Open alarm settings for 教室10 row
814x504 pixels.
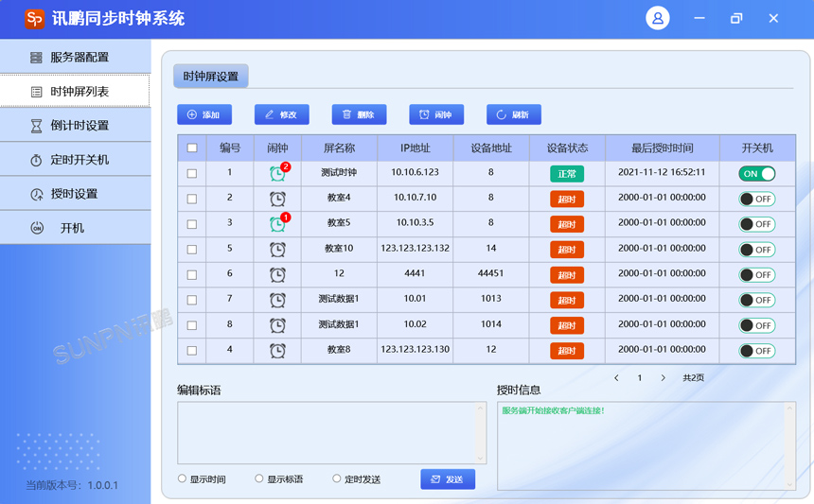[277, 250]
